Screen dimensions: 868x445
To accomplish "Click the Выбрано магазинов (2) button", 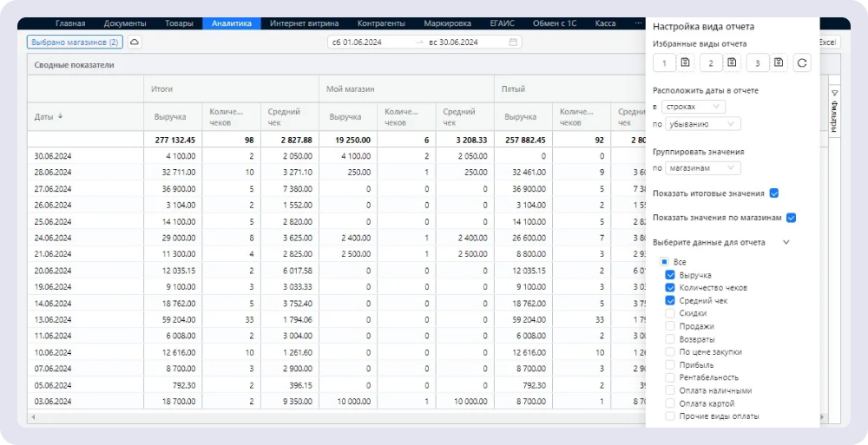I will (x=75, y=42).
